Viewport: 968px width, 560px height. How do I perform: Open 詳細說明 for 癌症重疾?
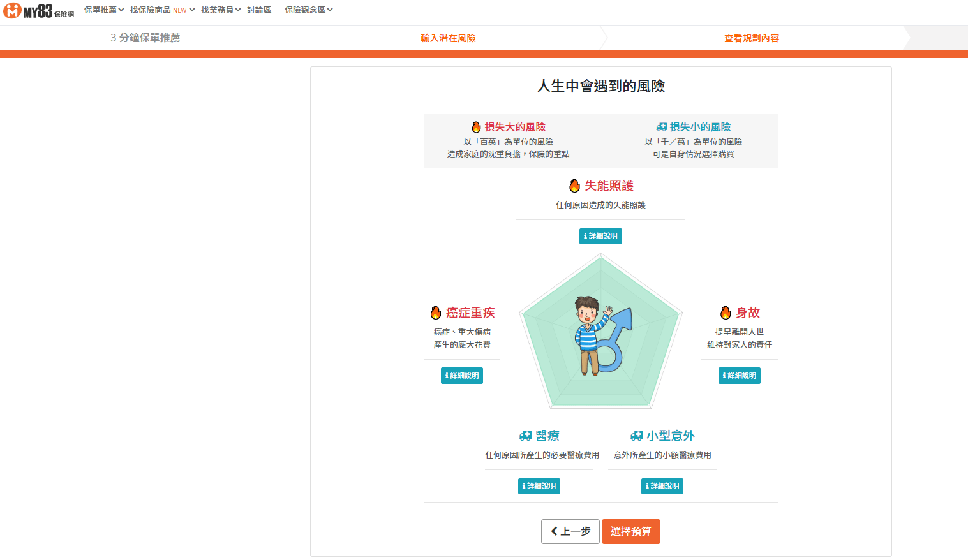point(462,376)
